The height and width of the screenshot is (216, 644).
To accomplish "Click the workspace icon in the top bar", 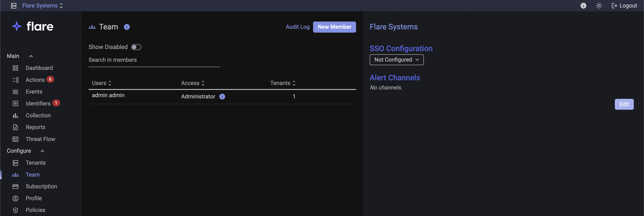I will (13, 5).
